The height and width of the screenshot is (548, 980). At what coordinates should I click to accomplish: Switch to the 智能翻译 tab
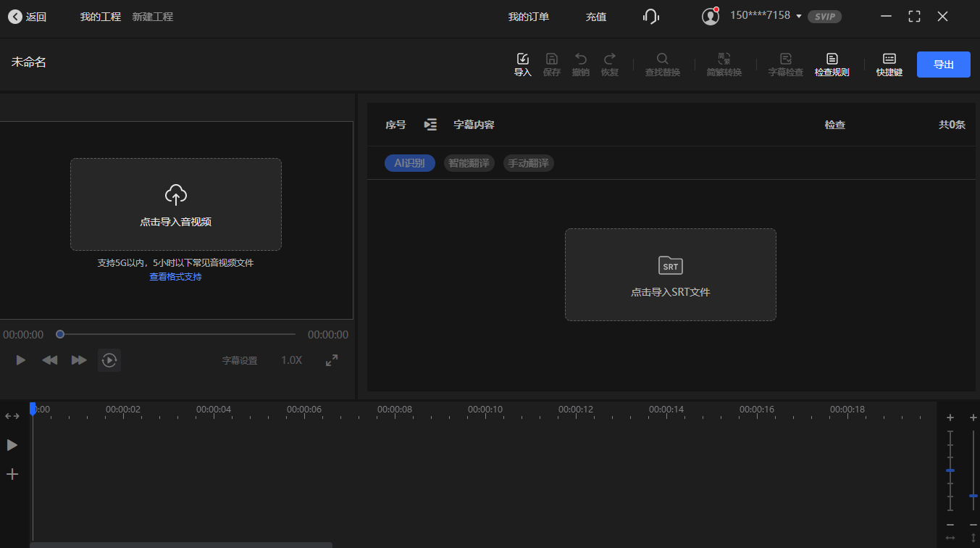(x=469, y=163)
